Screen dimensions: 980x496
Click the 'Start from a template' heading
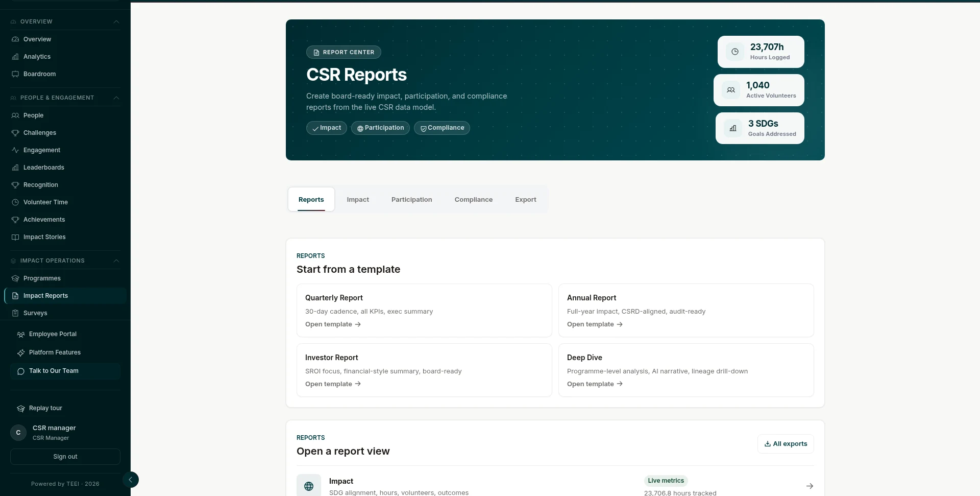[349, 269]
